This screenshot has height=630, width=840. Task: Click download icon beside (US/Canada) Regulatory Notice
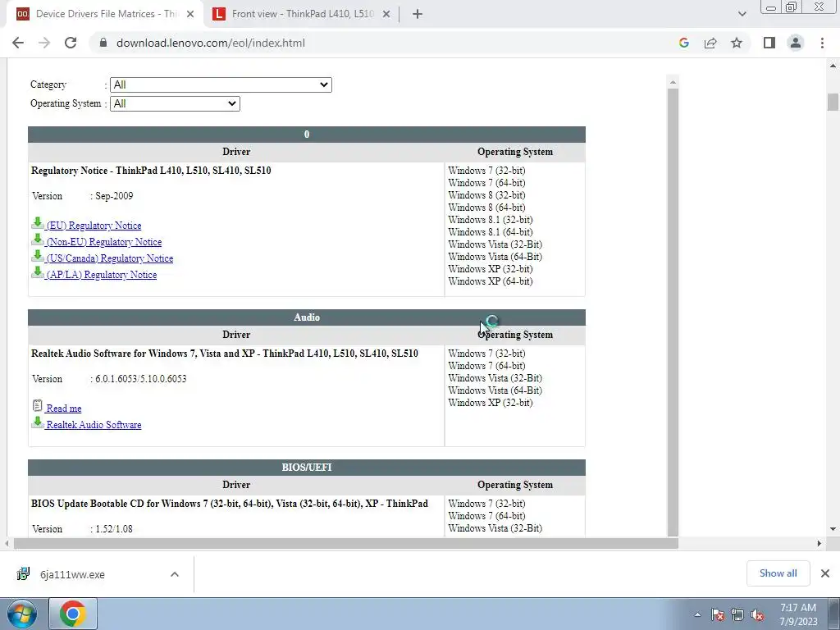click(38, 256)
